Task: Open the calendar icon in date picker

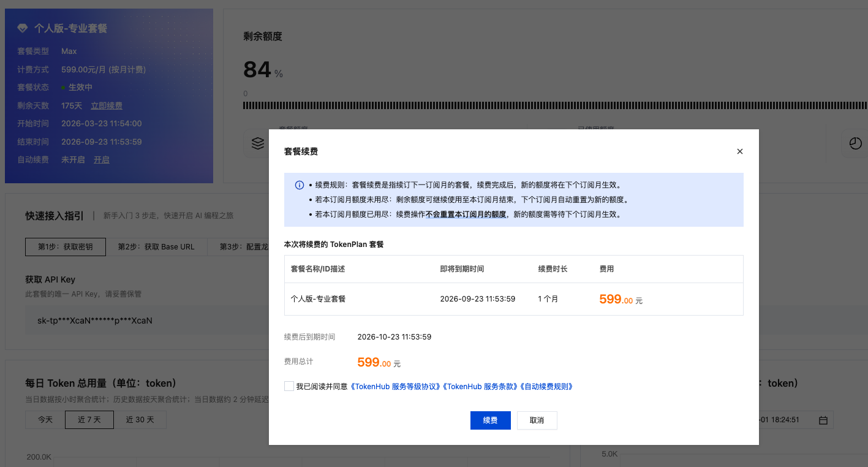Action: click(823, 420)
